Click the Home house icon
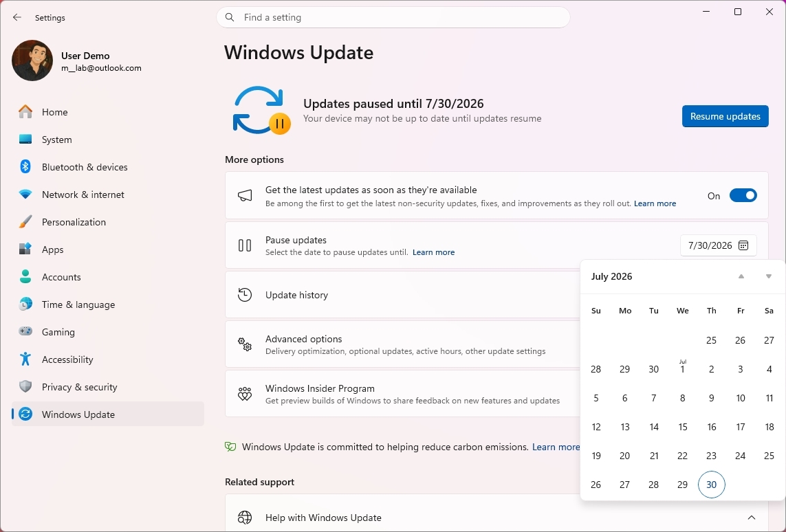Image resolution: width=786 pixels, height=532 pixels. 25,112
